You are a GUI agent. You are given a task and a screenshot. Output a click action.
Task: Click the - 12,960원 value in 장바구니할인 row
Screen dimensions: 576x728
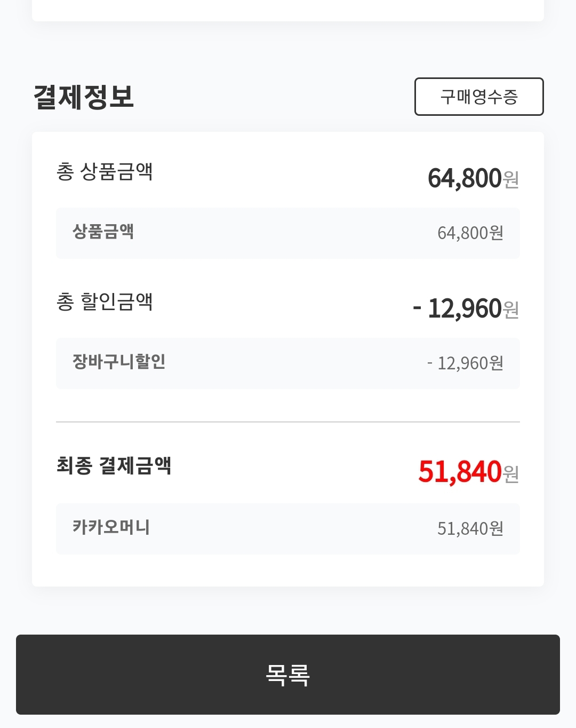coord(465,363)
